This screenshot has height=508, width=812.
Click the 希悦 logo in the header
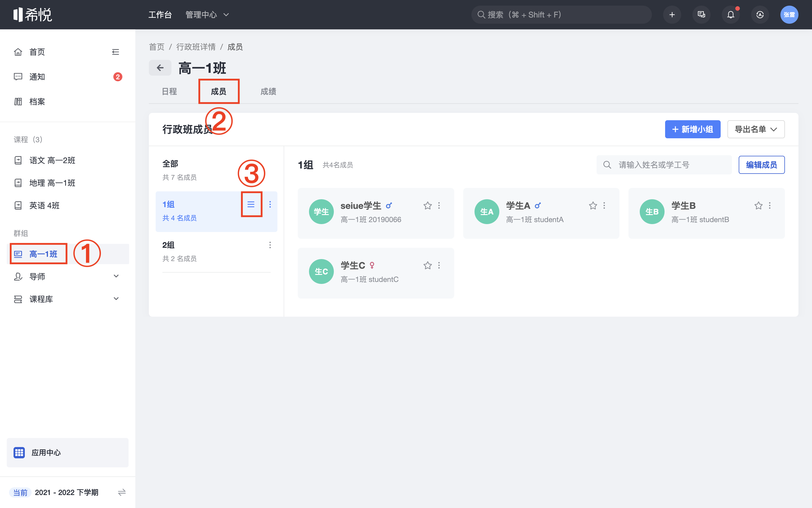pyautogui.click(x=32, y=14)
